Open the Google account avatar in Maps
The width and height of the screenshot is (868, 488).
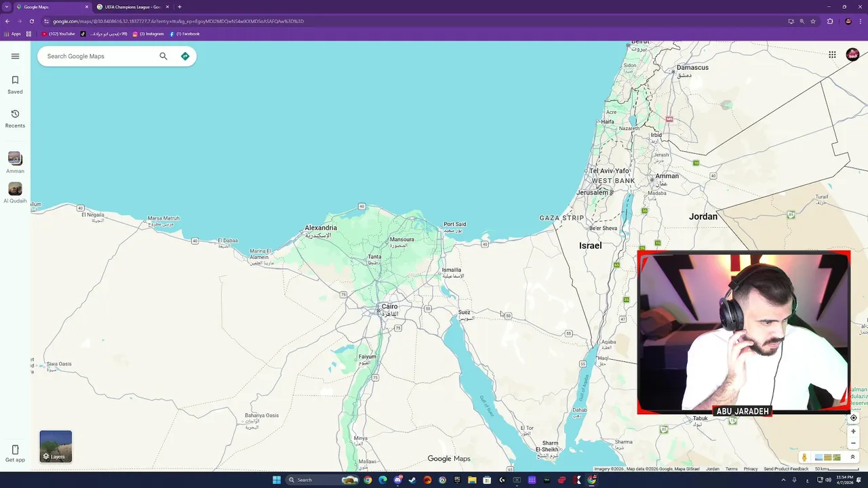[x=852, y=55]
